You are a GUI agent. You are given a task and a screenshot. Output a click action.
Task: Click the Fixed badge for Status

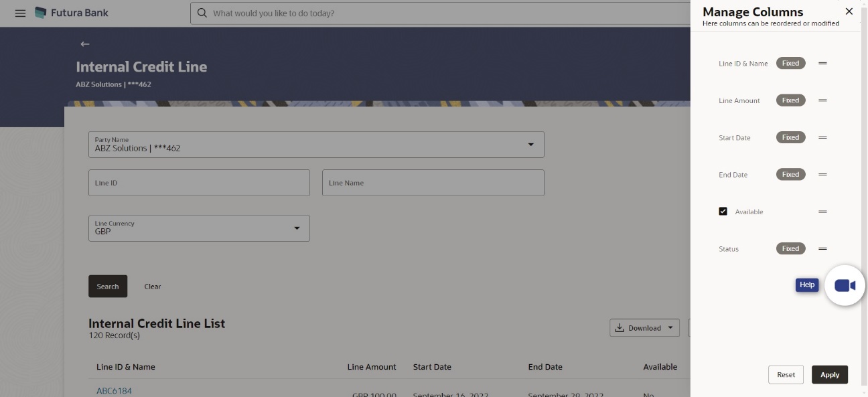point(790,248)
